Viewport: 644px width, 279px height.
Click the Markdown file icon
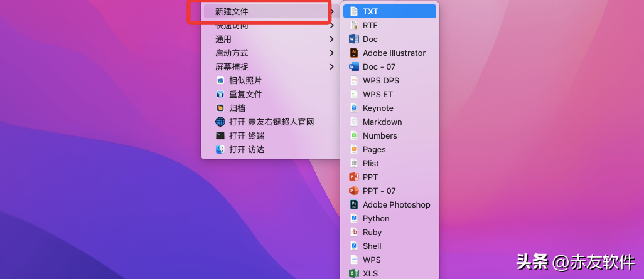[353, 122]
